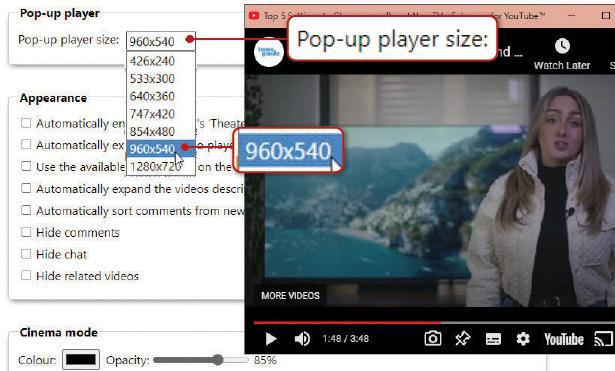Image resolution: width=615 pixels, height=371 pixels.
Task: Enable the Hide comments checkbox
Action: pos(26,232)
